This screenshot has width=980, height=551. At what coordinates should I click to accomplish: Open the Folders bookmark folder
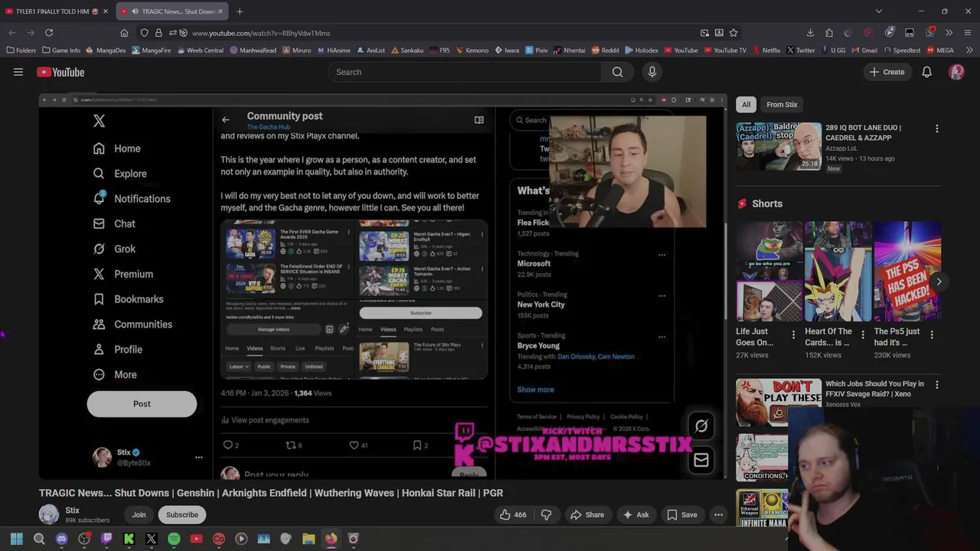21,51
